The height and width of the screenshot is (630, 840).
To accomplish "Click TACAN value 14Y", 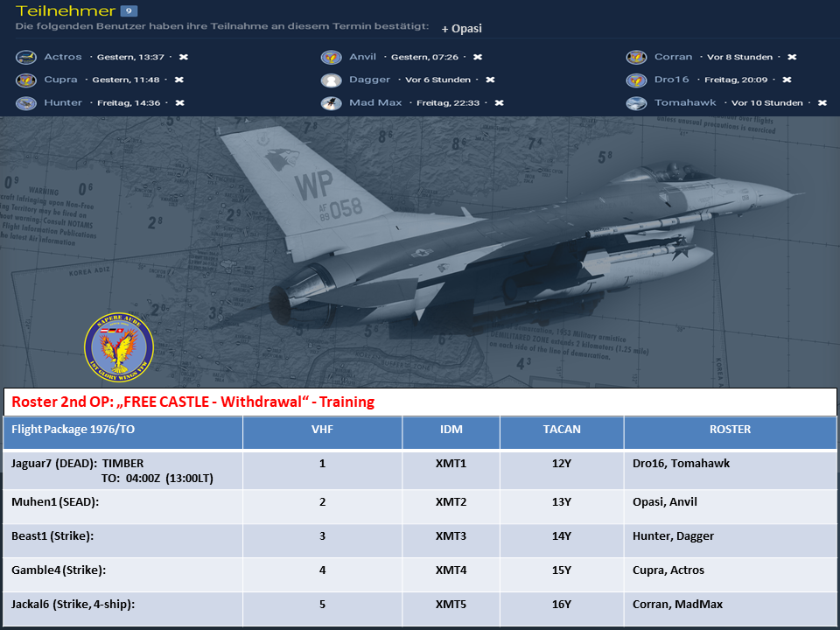I will 562,536.
